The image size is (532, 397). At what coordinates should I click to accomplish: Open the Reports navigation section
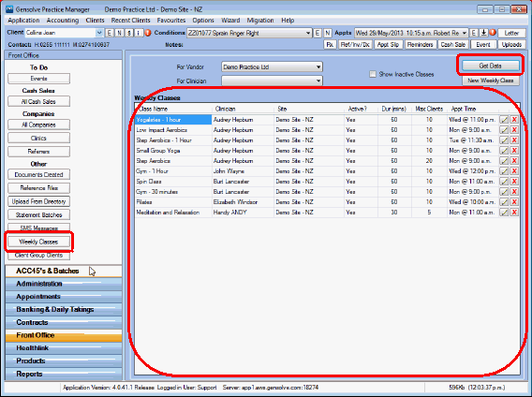point(64,374)
